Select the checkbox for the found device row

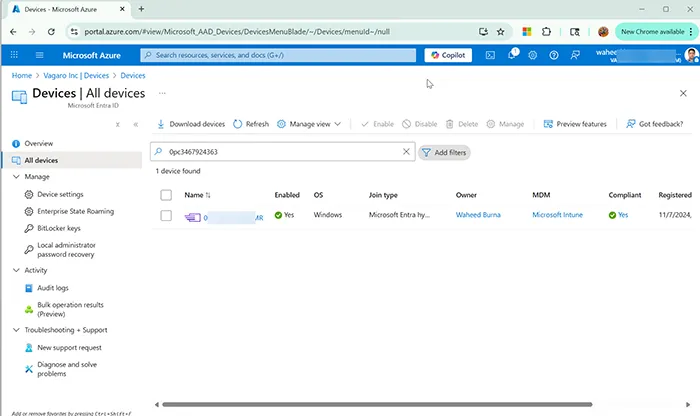166,215
